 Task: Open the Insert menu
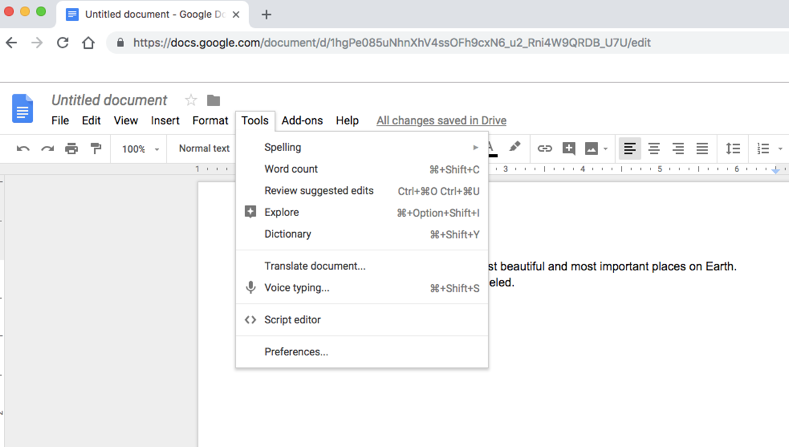pyautogui.click(x=165, y=120)
